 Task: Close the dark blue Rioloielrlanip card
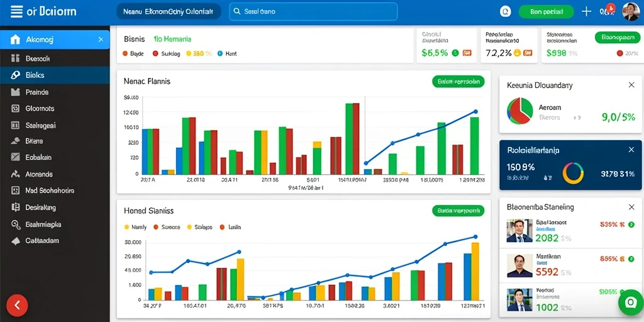pos(631,150)
